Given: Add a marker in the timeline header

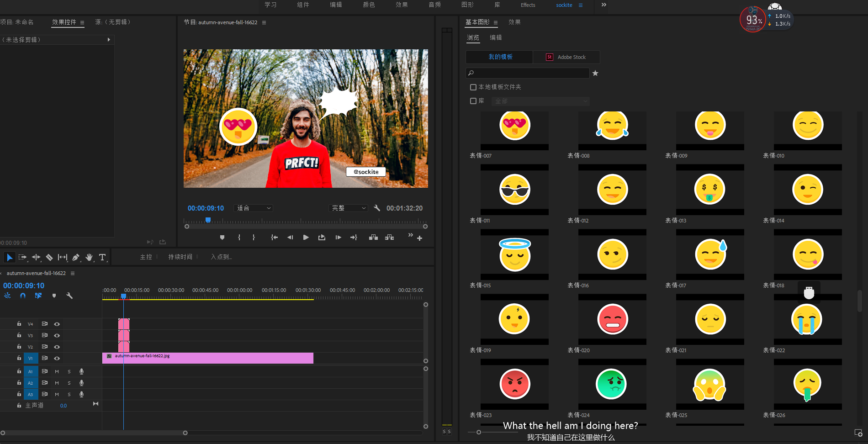Looking at the screenshot, I should (x=54, y=296).
